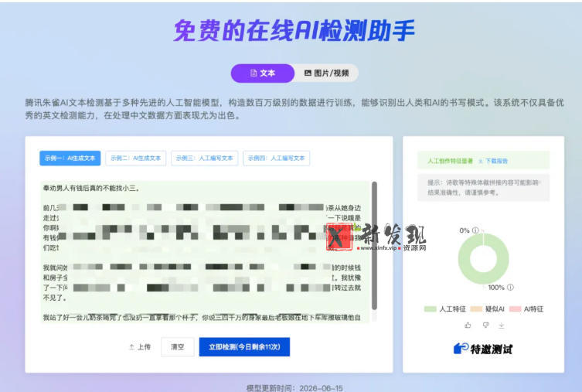Screen dimensions: 582x392
Task: Start detection with 立即检测 button
Action: click(x=244, y=346)
